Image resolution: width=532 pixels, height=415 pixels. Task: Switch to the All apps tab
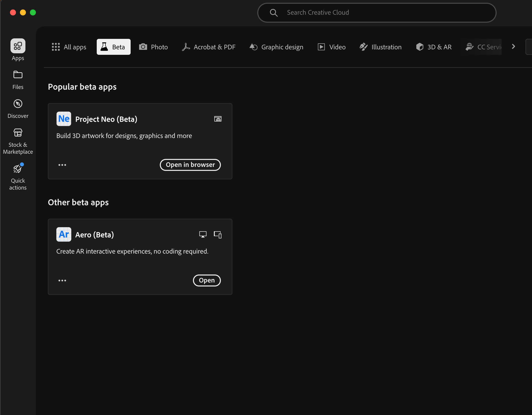[69, 47]
